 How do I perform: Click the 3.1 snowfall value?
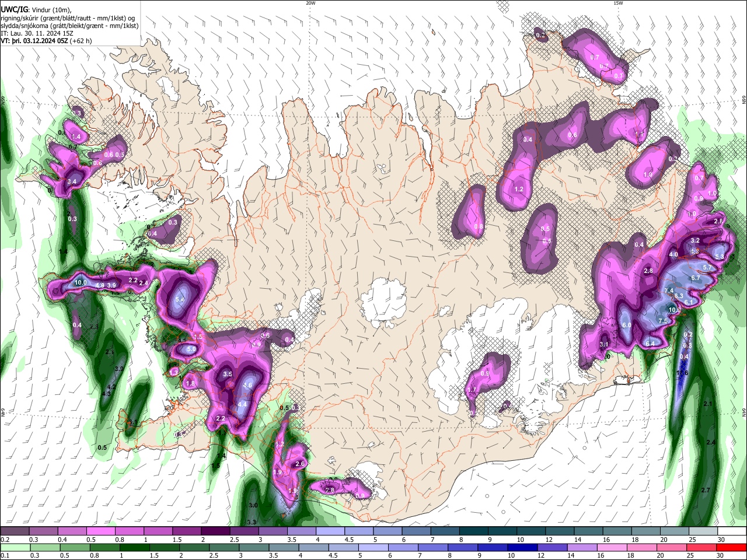[x=604, y=344]
